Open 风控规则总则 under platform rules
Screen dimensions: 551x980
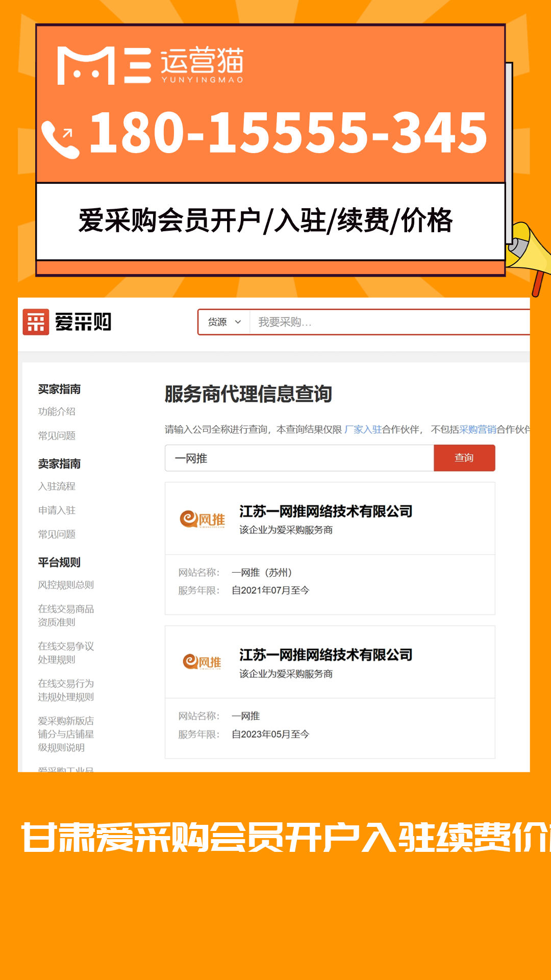[x=66, y=584]
